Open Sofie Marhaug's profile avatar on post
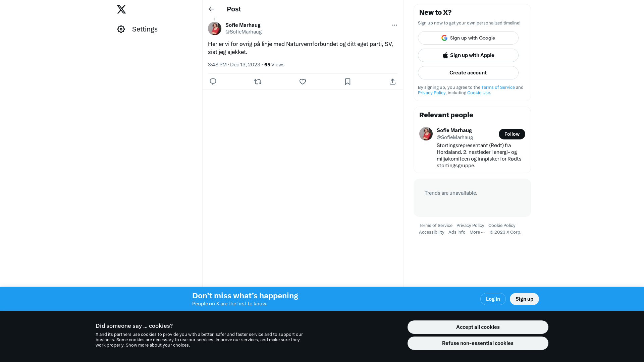Screen dimensions: 644x362 coord(215,28)
